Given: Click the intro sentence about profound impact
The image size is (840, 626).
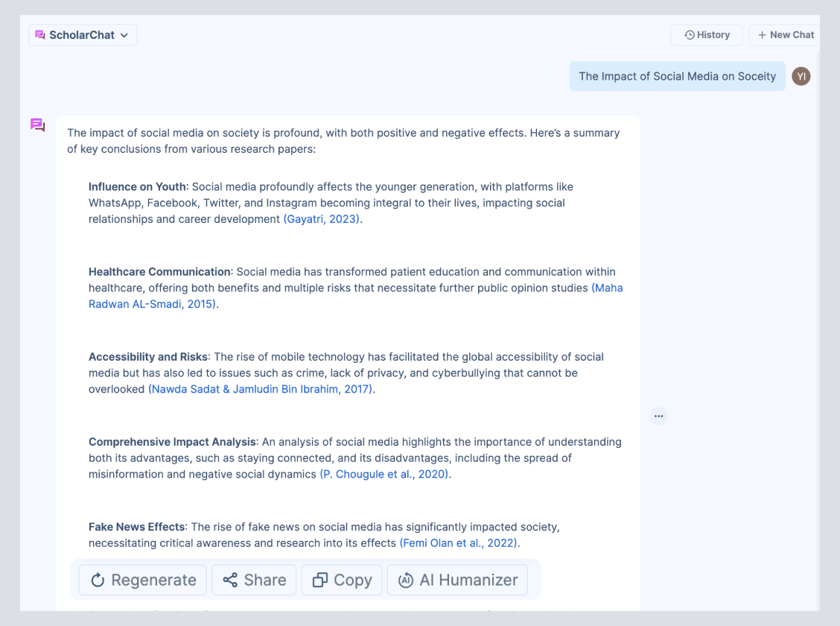Looking at the screenshot, I should [343, 141].
